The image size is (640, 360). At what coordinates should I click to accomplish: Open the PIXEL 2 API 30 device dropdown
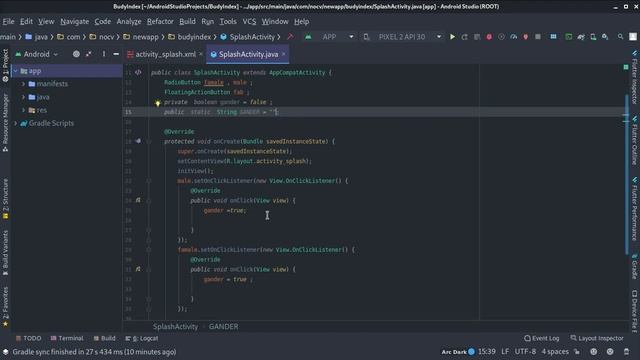pyautogui.click(x=402, y=37)
